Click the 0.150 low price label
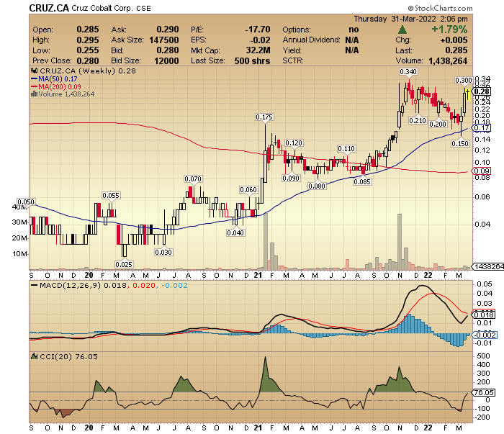This screenshot has width=504, height=434. pyautogui.click(x=460, y=144)
